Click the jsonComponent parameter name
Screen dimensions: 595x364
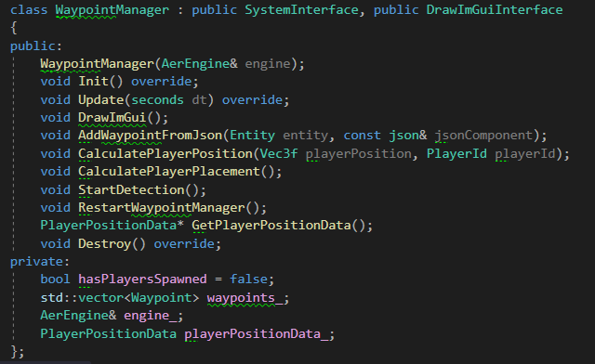[483, 136]
